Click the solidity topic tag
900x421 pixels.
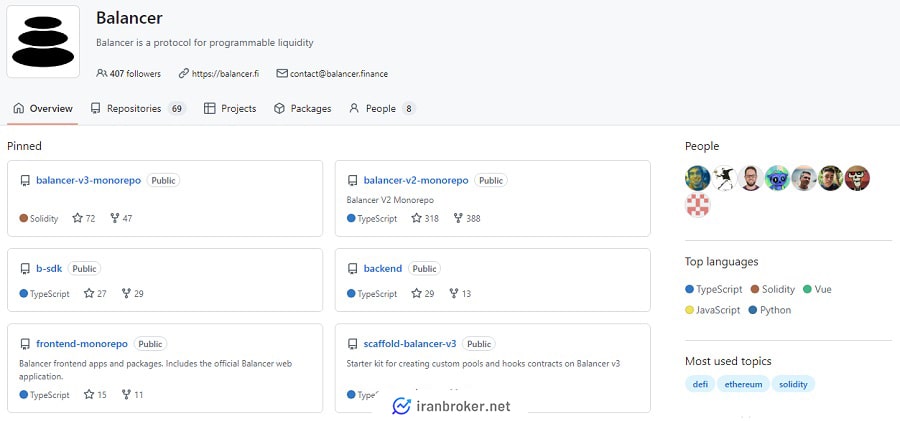pyautogui.click(x=793, y=384)
